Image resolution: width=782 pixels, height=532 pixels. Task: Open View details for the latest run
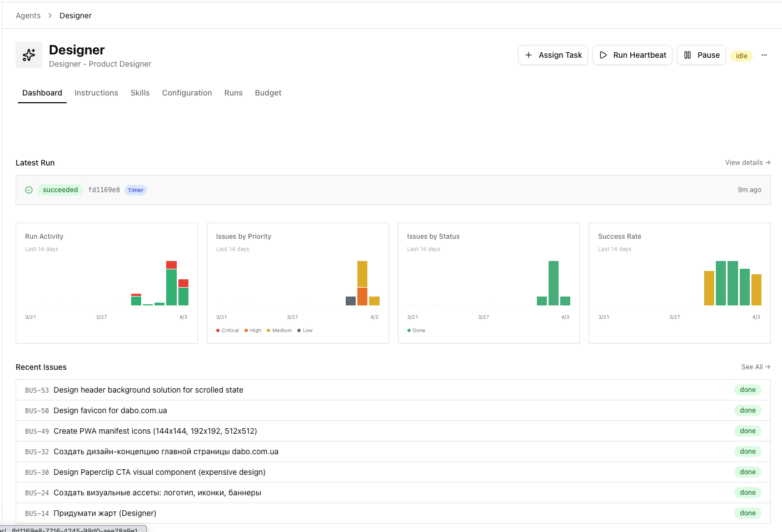coord(748,162)
